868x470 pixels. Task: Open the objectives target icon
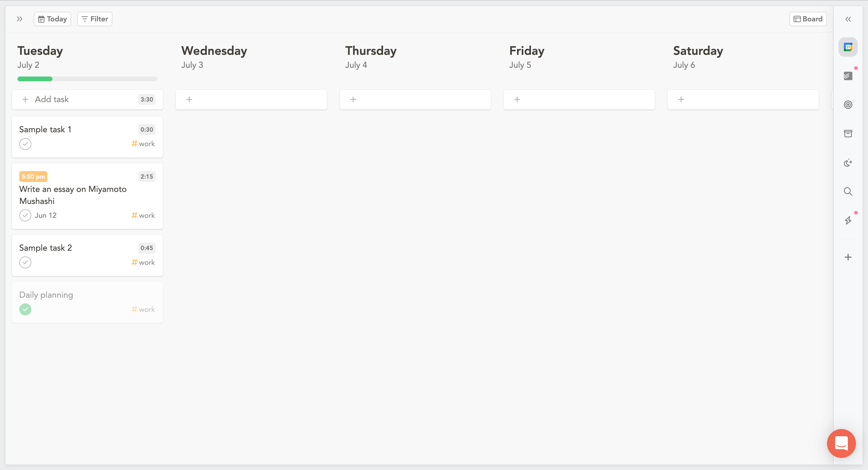coord(848,105)
